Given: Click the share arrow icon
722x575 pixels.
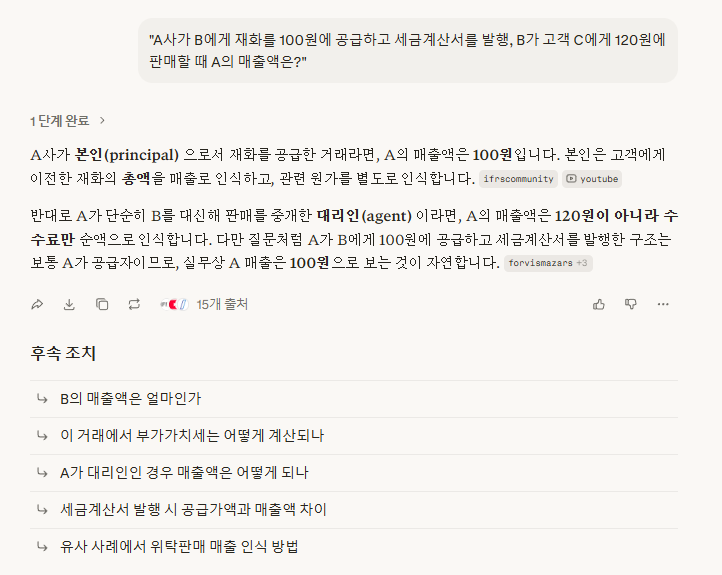Looking at the screenshot, I should click(x=37, y=304).
